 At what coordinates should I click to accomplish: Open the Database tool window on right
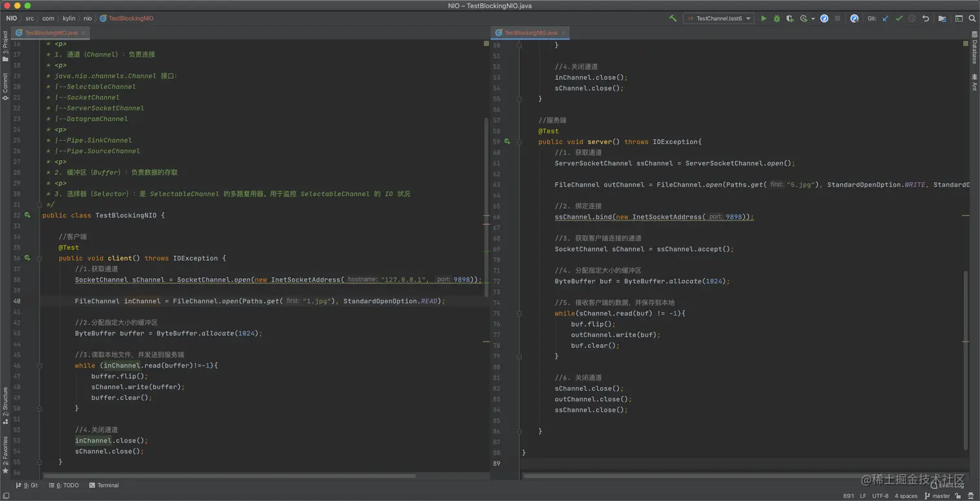[x=974, y=48]
